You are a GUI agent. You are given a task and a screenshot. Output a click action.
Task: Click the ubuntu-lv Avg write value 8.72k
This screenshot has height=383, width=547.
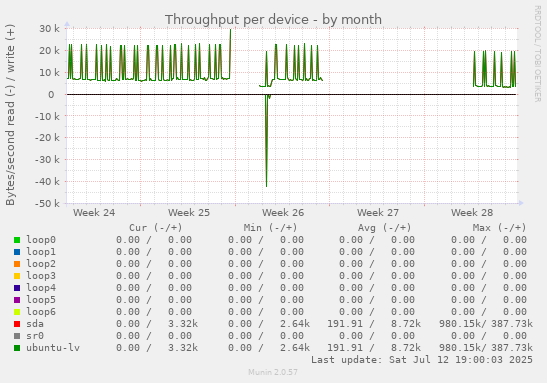pyautogui.click(x=406, y=348)
